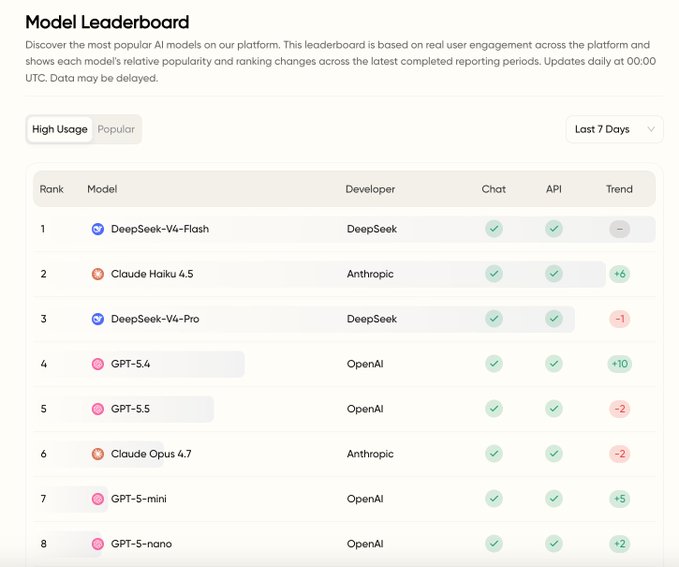Click the +6 trend badge
The width and height of the screenshot is (679, 567).
[x=620, y=274]
